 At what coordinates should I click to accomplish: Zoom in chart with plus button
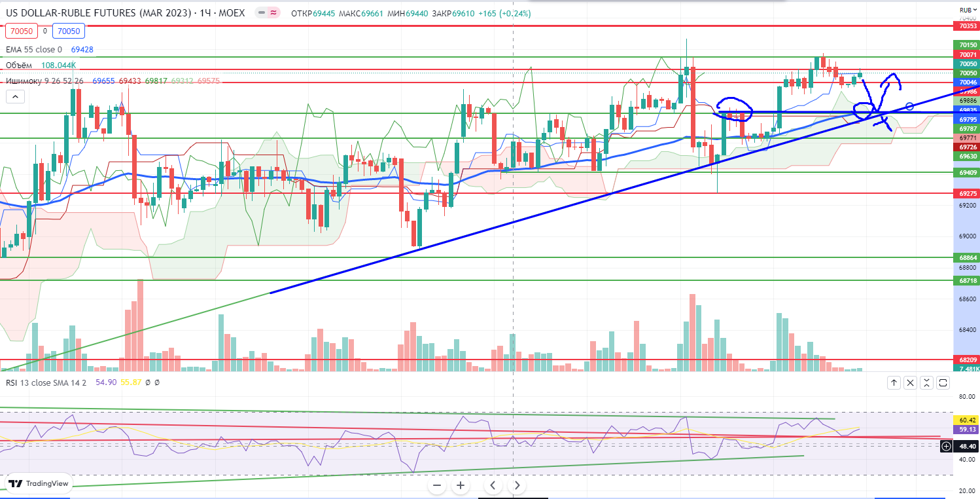point(461,485)
